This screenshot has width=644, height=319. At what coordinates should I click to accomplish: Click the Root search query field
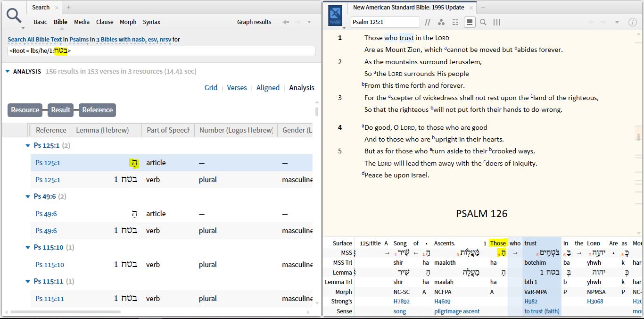click(x=161, y=51)
